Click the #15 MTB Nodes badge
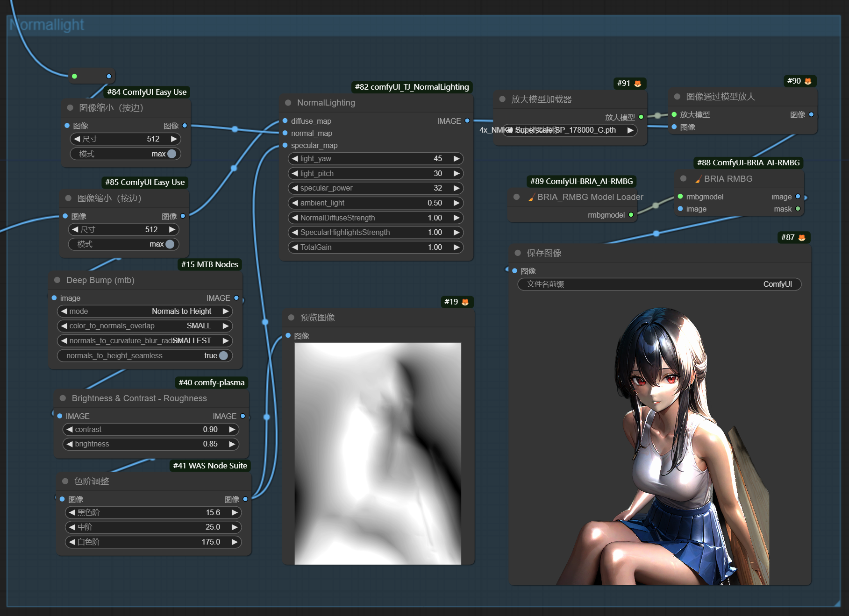This screenshot has height=616, width=849. (209, 264)
